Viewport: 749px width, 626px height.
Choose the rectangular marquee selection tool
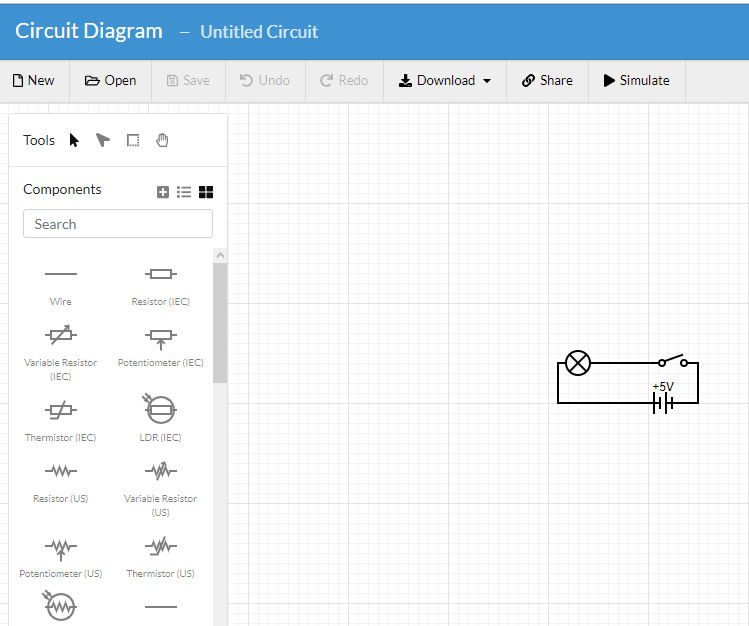pos(133,140)
